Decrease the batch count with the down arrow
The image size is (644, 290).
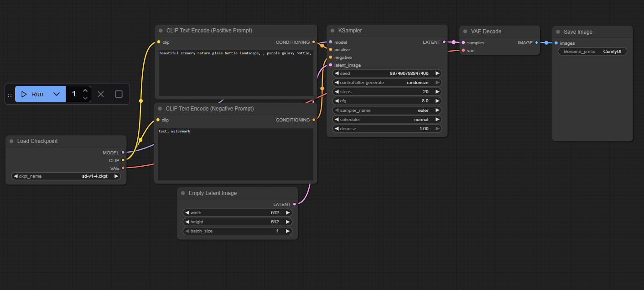85,98
